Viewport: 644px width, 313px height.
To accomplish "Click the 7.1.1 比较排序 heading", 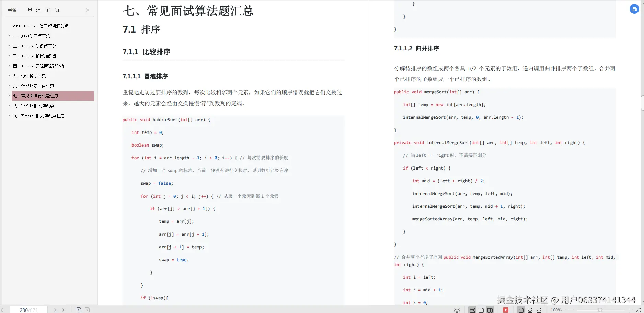I will 147,52.
